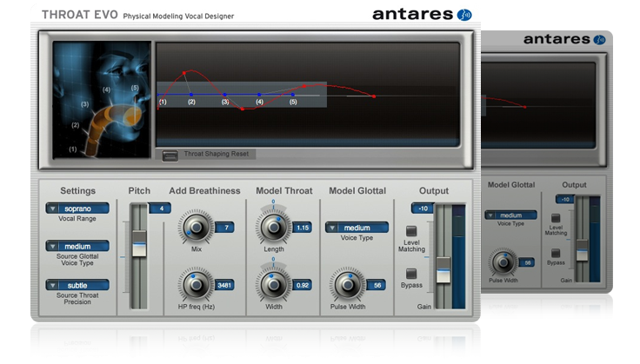Click Output value -10 in back window
Image resolution: width=640 pixels, height=364 pixels.
click(565, 199)
